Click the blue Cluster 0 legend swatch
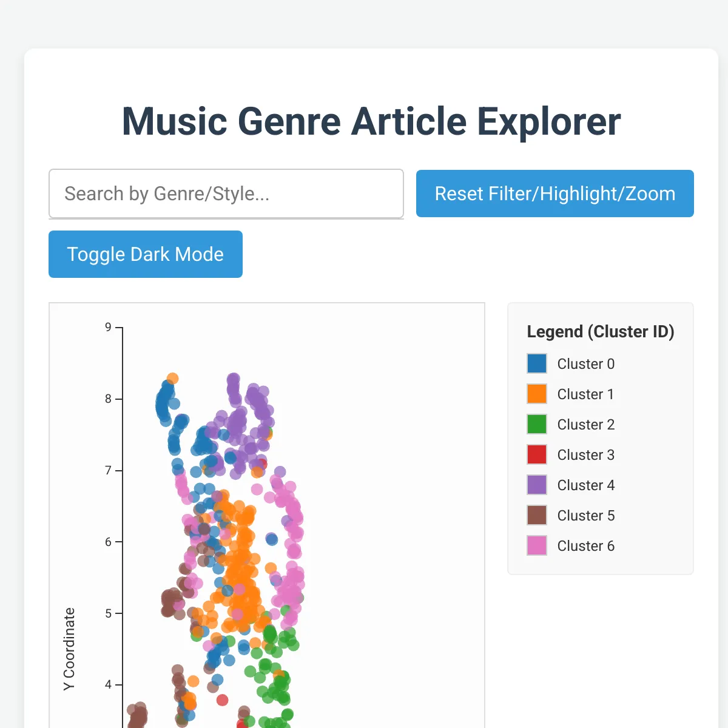728x728 pixels. tap(536, 363)
